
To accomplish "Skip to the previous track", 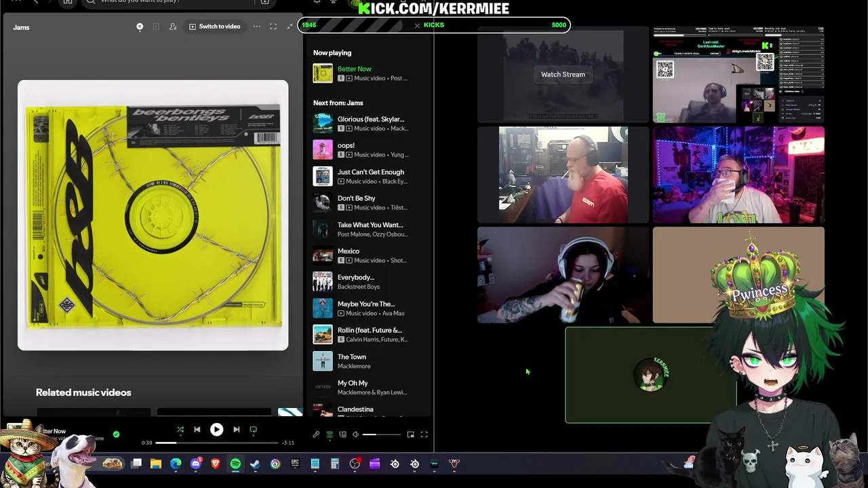I will (197, 429).
